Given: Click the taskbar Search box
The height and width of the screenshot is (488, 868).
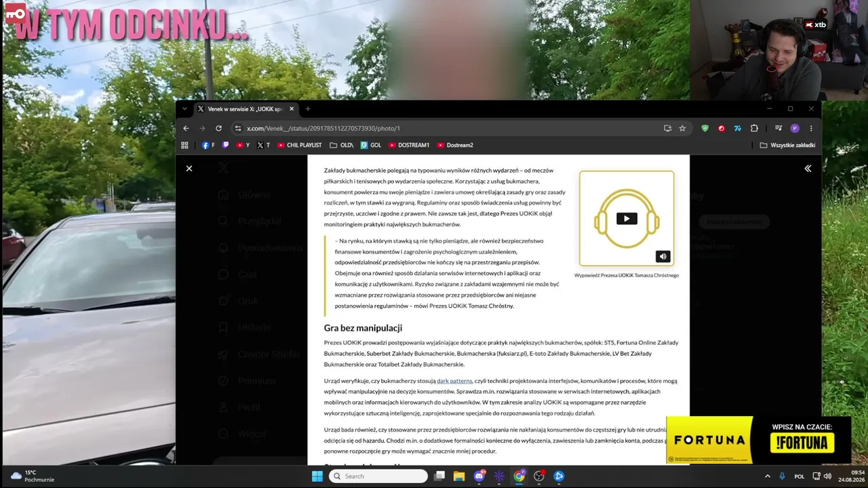Looking at the screenshot, I should pos(378,476).
